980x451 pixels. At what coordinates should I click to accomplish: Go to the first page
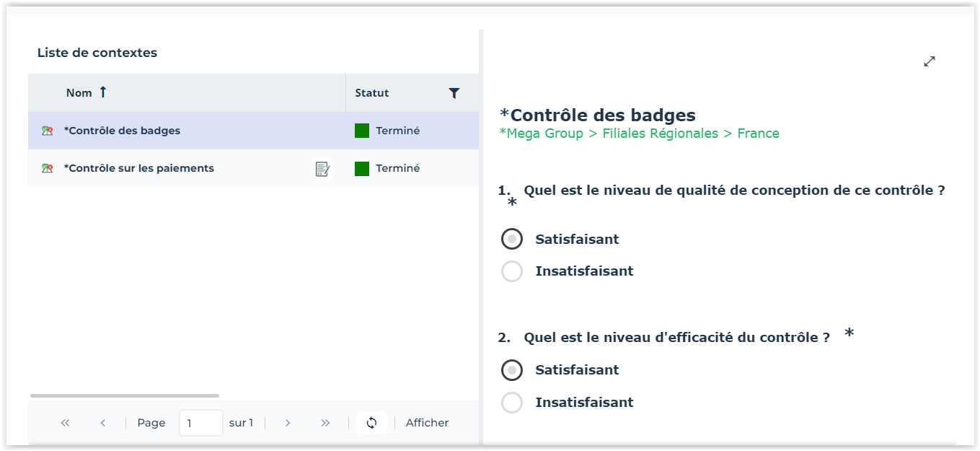pyautogui.click(x=66, y=423)
